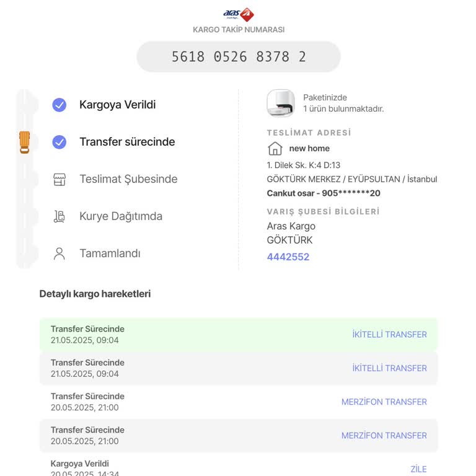
Task: Click the ZİLE branch link
Action: 418,469
